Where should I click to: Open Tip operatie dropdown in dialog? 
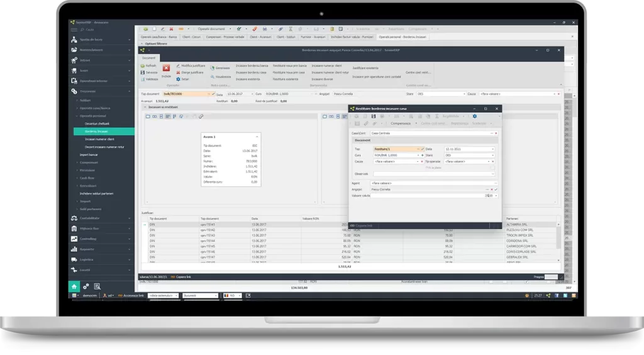click(x=489, y=162)
